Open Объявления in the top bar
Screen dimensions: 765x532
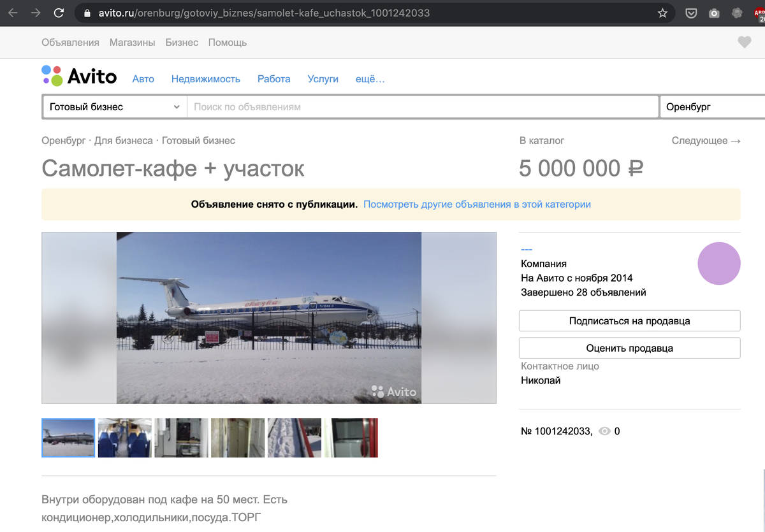[70, 43]
